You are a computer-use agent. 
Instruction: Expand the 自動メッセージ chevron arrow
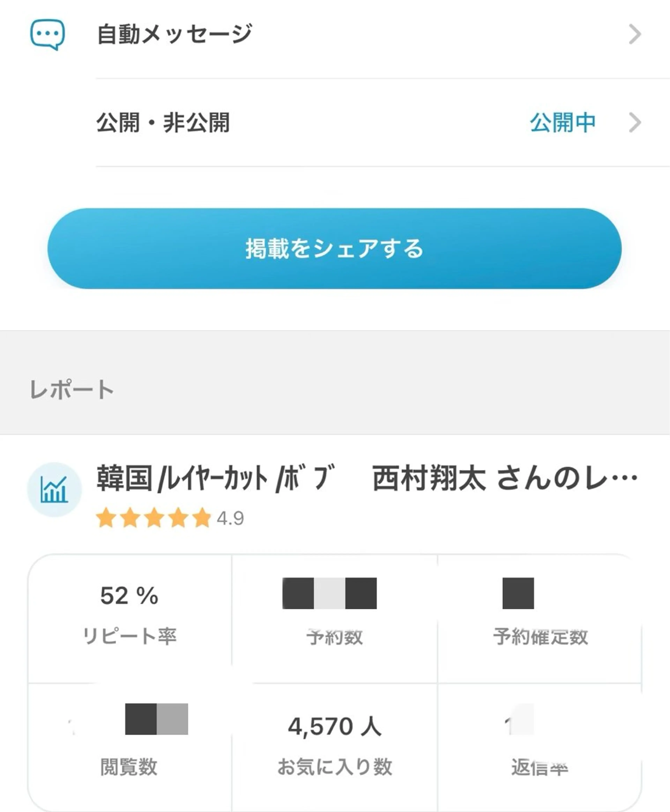pos(634,34)
